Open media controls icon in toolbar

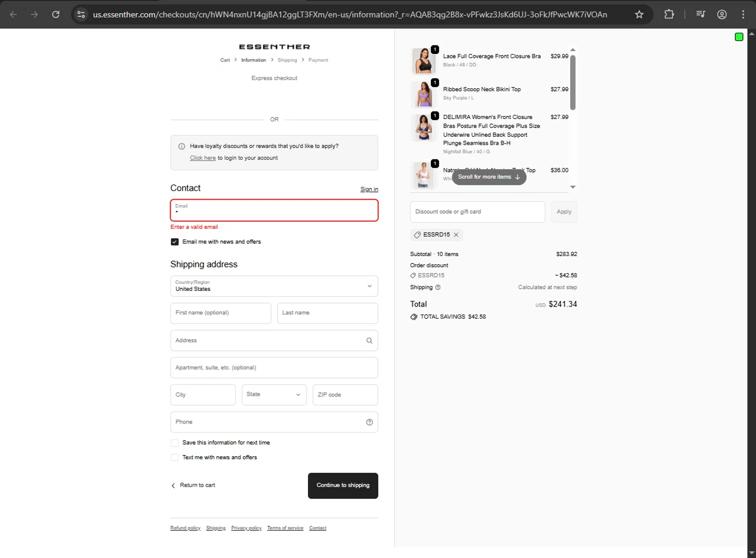[701, 15]
